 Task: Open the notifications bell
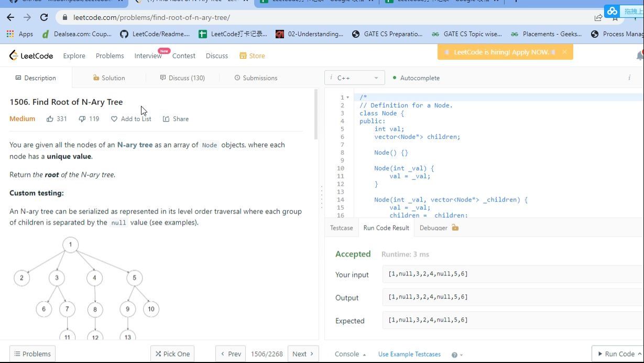(x=639, y=56)
